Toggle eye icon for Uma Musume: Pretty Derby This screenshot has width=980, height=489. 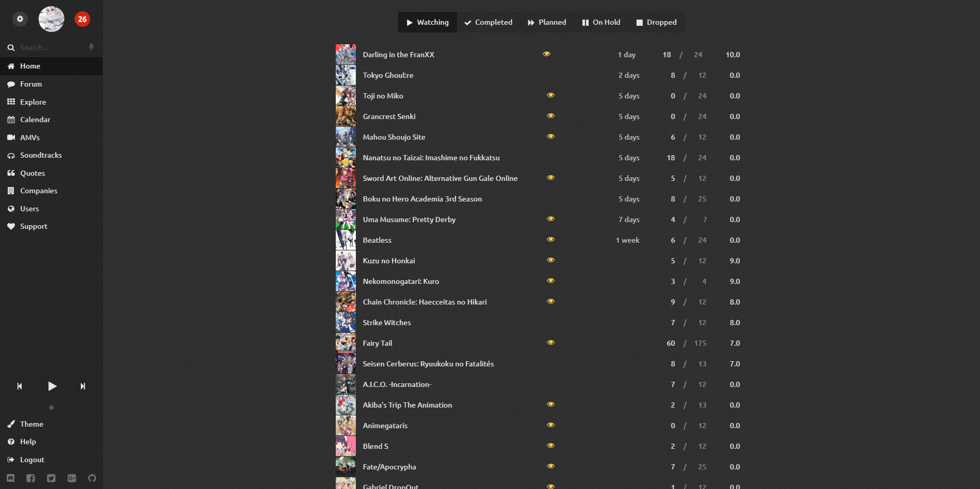coord(551,218)
